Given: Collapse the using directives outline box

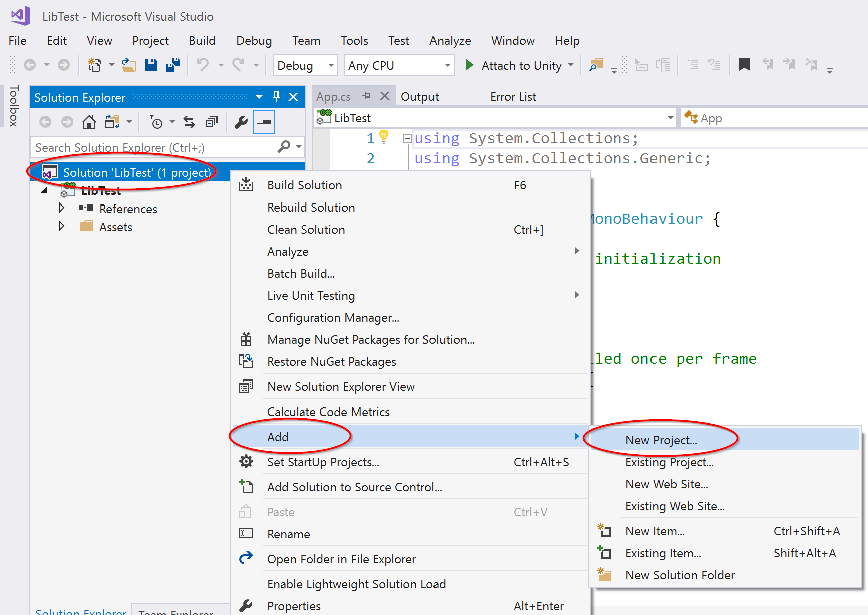Looking at the screenshot, I should tap(407, 139).
